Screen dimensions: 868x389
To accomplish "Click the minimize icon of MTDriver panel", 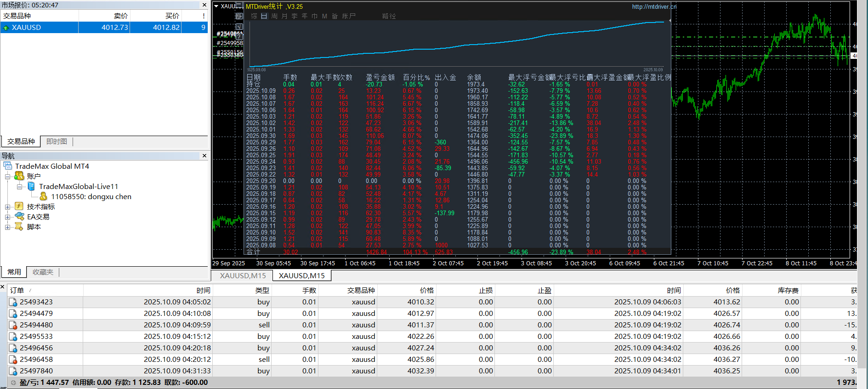I will coord(239,5).
